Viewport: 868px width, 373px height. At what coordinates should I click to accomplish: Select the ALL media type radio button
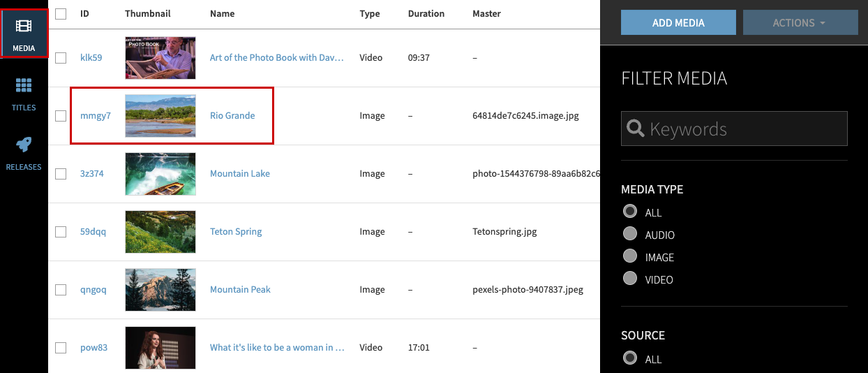tap(630, 211)
